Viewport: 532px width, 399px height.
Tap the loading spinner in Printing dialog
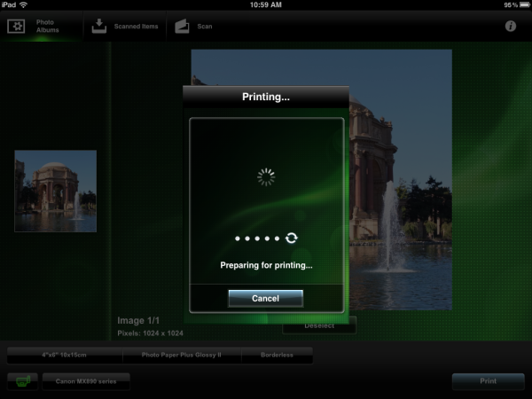(x=266, y=177)
